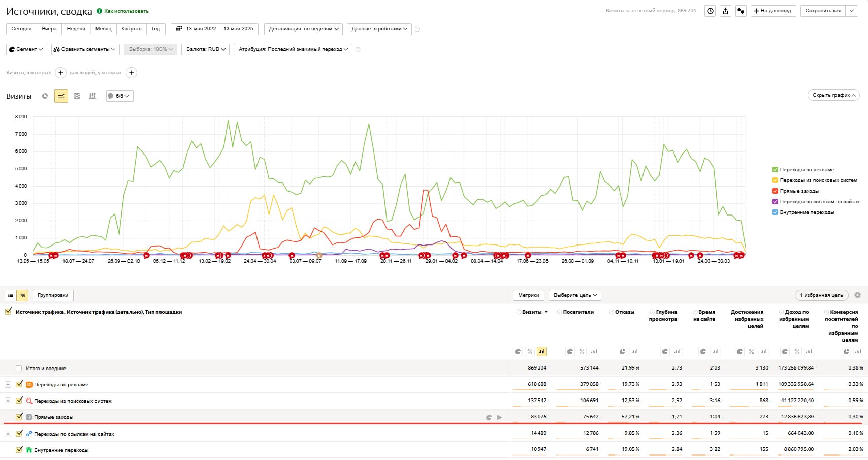Image resolution: width=868 pixels, height=460 pixels.
Task: Open the Валюта: RUB dropdown
Action: pos(206,49)
